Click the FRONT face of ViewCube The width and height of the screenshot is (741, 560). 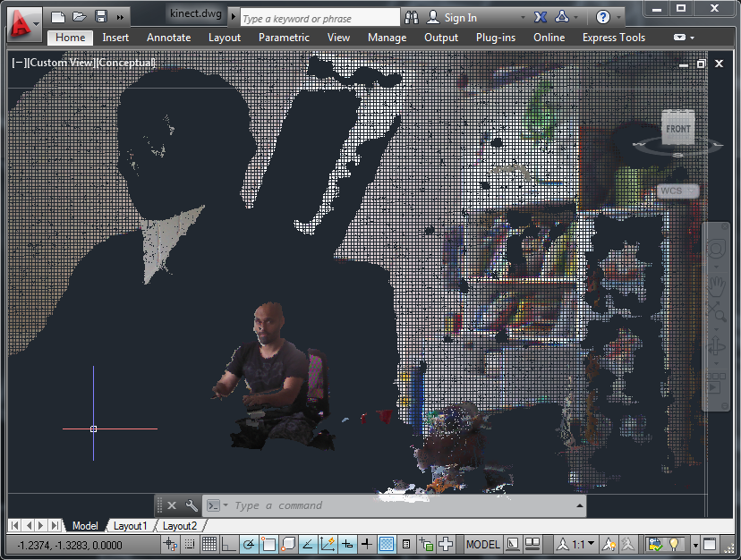coord(677,130)
